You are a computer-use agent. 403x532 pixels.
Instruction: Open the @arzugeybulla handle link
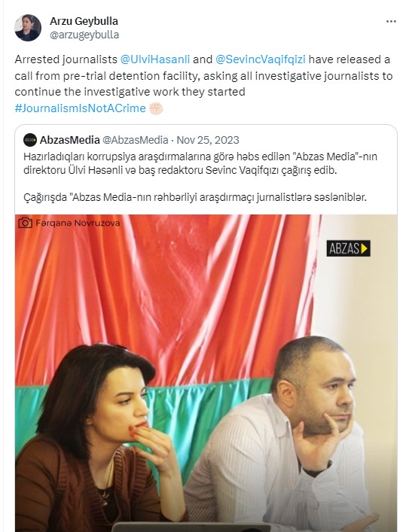pos(84,35)
